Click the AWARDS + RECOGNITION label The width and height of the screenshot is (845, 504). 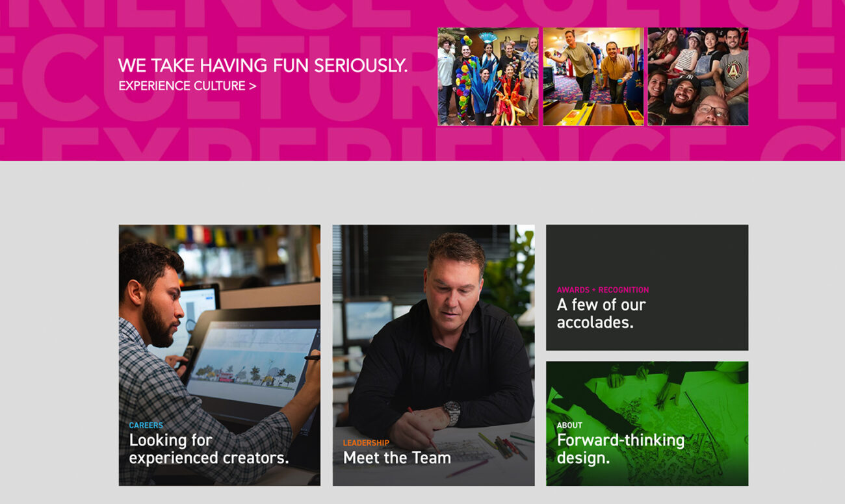click(x=603, y=290)
